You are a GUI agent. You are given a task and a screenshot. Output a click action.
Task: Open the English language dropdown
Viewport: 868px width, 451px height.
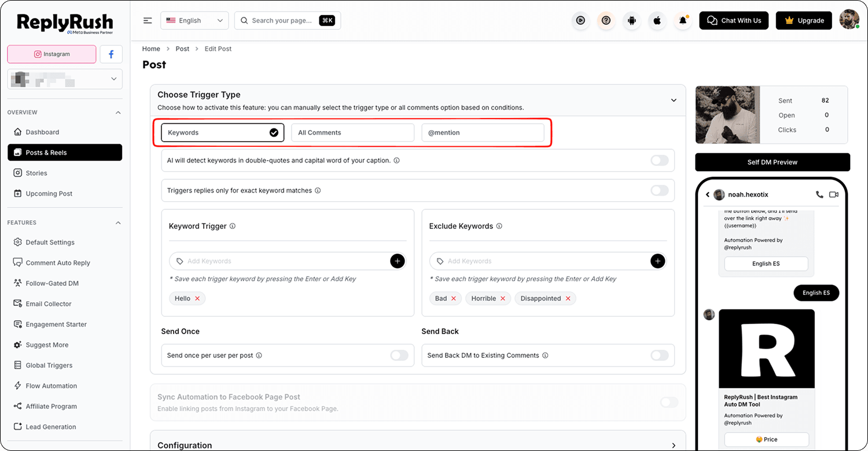click(x=194, y=20)
